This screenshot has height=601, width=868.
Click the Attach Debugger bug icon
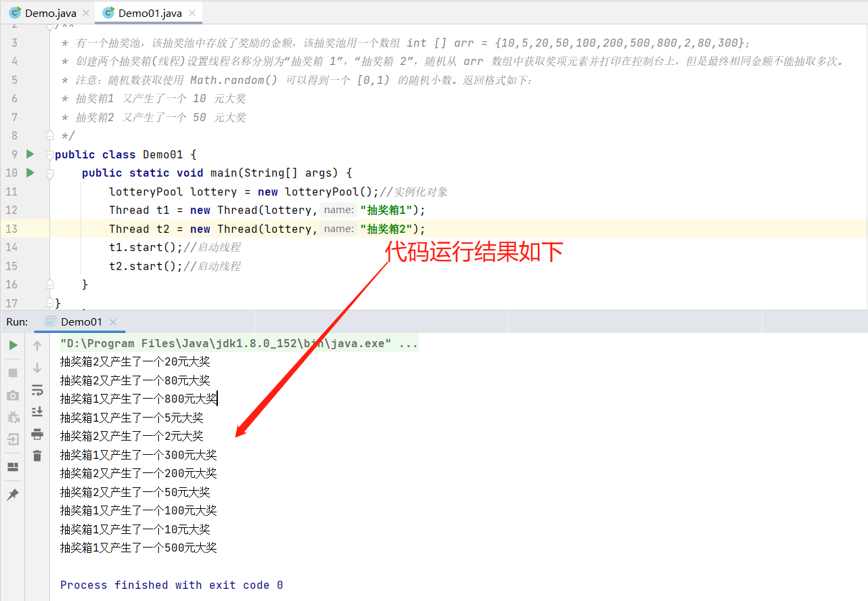13,418
